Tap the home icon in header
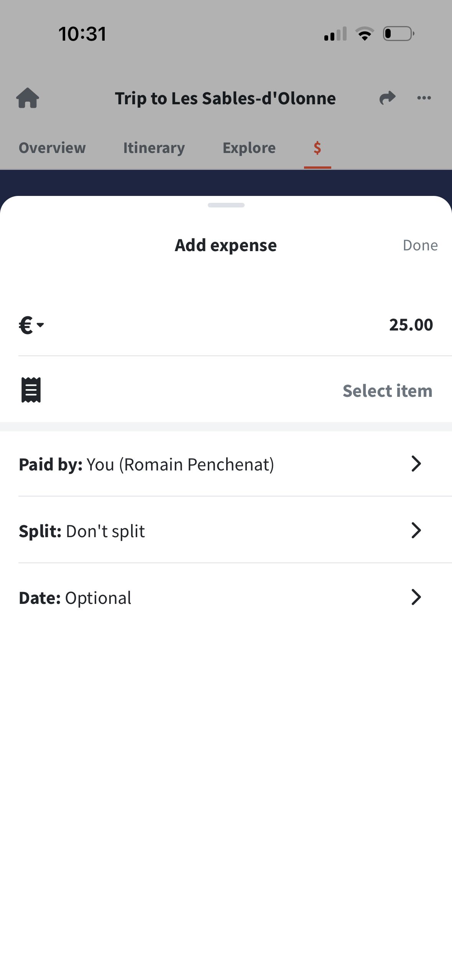 [28, 98]
